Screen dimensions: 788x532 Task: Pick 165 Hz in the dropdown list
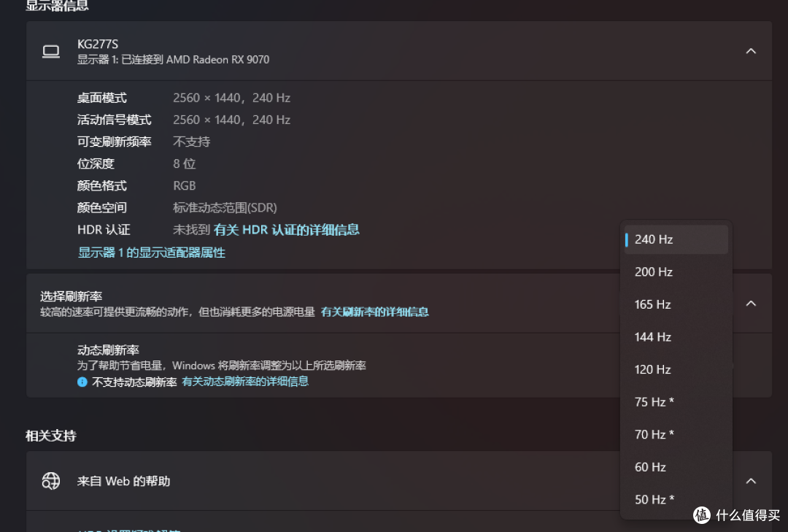point(676,305)
